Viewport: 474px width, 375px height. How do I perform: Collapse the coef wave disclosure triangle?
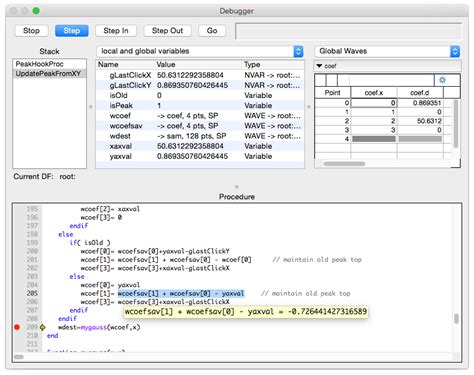(x=319, y=66)
